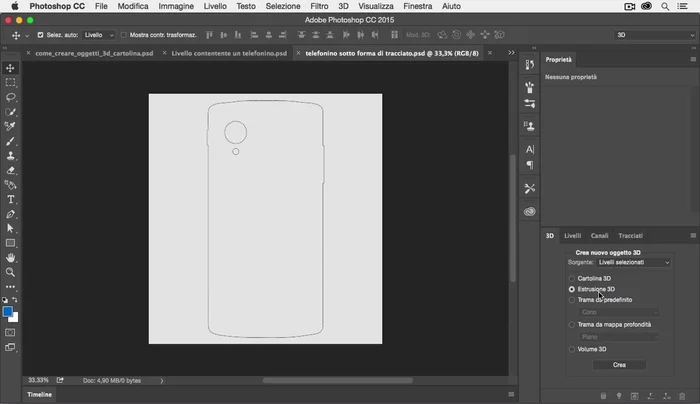Select the Cartolina 3D radio option
Viewport: 700px width, 404px height.
(572, 278)
